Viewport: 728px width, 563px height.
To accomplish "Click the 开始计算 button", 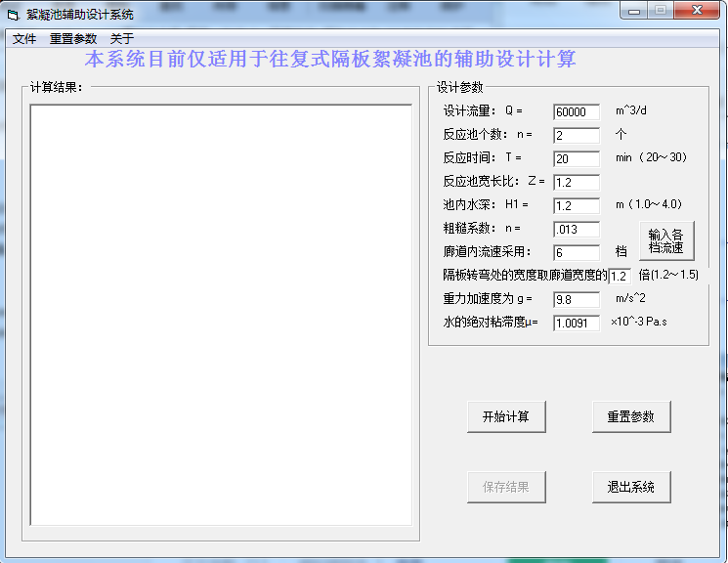I will tap(505, 416).
